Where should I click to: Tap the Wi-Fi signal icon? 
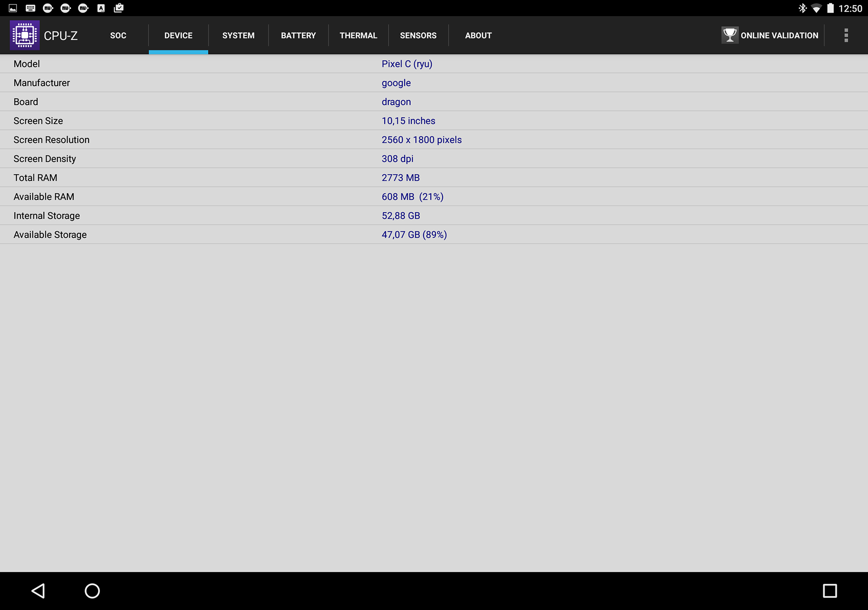[x=816, y=8]
